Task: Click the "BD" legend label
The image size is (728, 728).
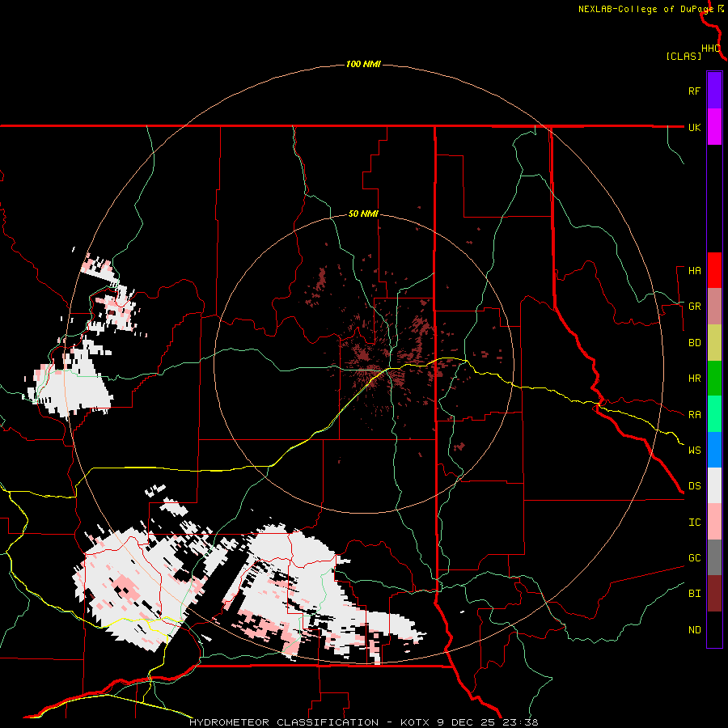Action: pyautogui.click(x=694, y=343)
